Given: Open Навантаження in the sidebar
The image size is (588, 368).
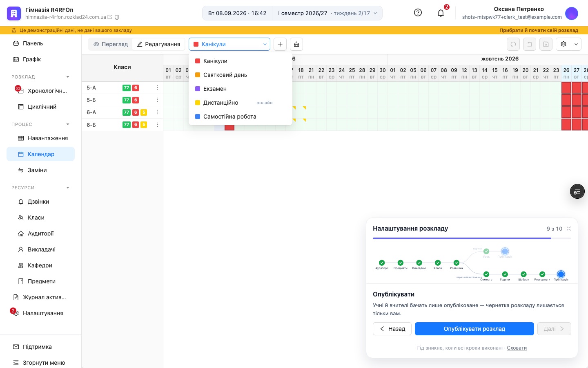Looking at the screenshot, I should (x=41, y=138).
